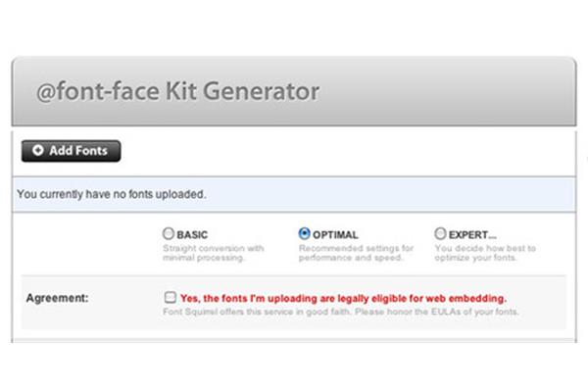Click the EXPERT... option label text

(x=472, y=235)
